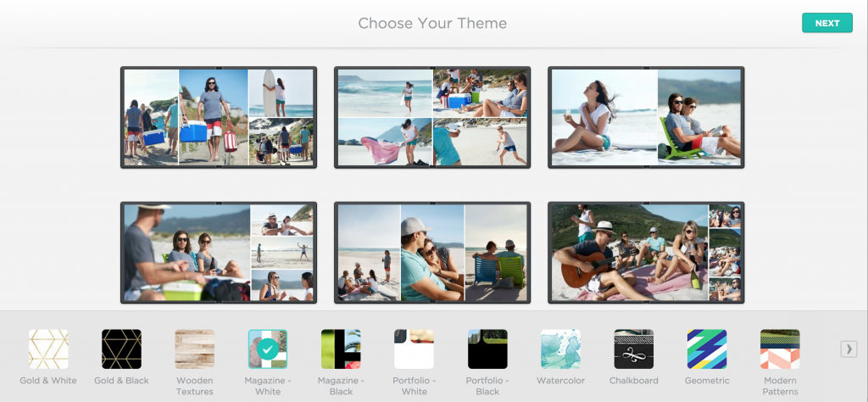Screen dimensions: 868x402
Task: Click the selected Magazine - White theme icon
Action: [267, 349]
